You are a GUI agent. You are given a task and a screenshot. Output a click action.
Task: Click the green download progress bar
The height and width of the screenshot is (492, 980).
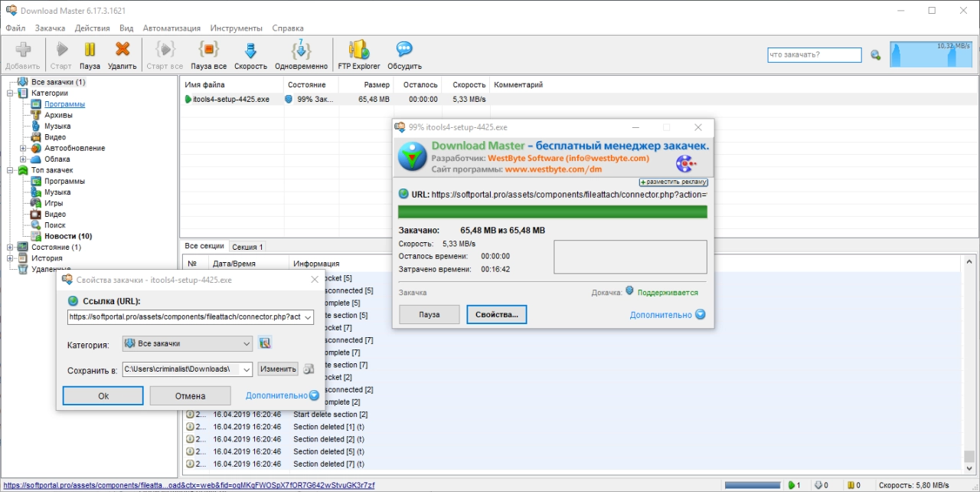[552, 211]
